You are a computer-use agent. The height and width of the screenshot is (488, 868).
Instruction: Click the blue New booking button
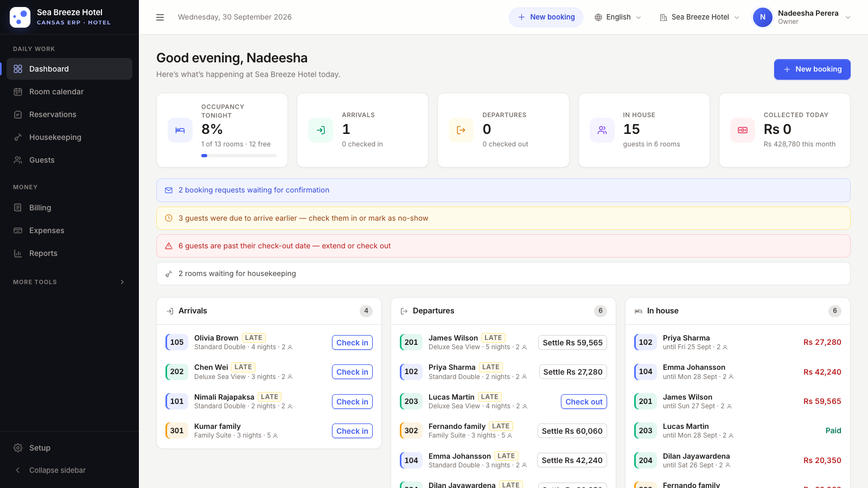[x=812, y=69]
